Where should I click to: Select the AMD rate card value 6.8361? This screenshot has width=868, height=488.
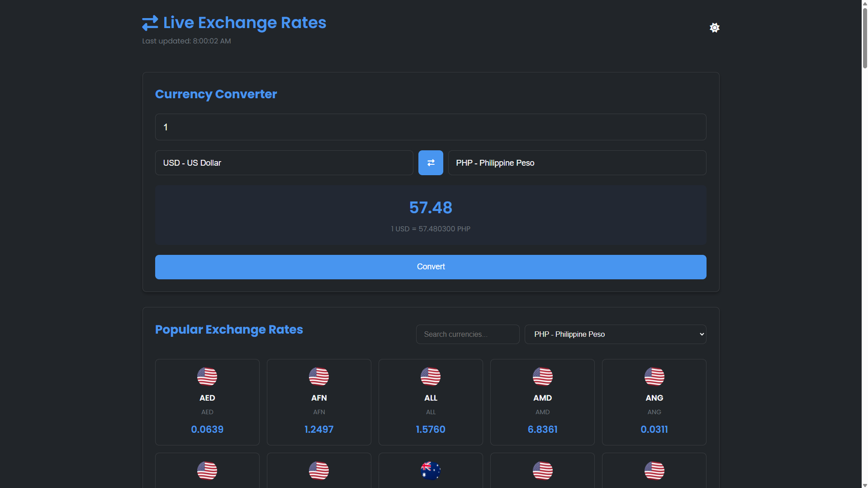pyautogui.click(x=542, y=429)
